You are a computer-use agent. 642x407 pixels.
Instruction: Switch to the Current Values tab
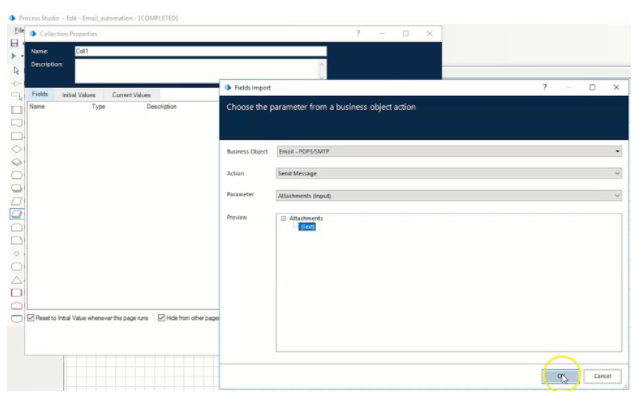point(131,95)
